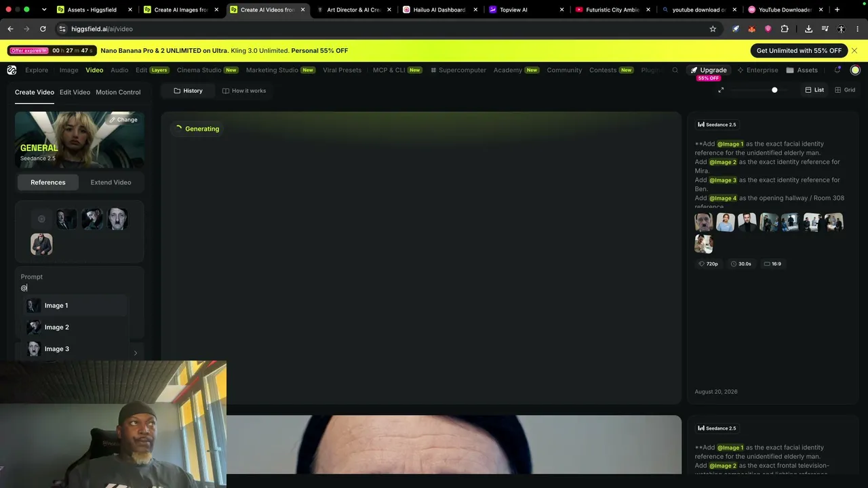Reload the page in the browser
The height and width of the screenshot is (488, 868).
click(x=43, y=29)
